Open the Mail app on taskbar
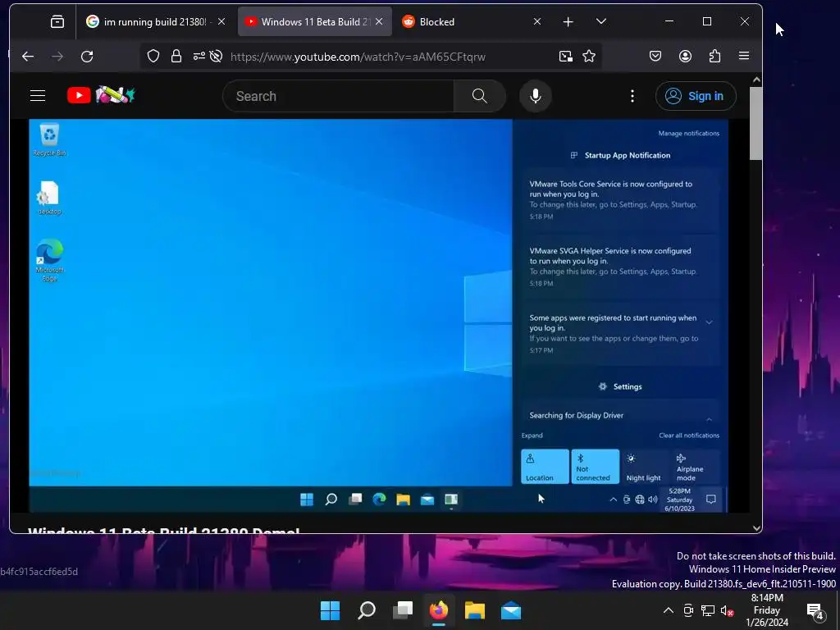This screenshot has height=630, width=840. [511, 610]
